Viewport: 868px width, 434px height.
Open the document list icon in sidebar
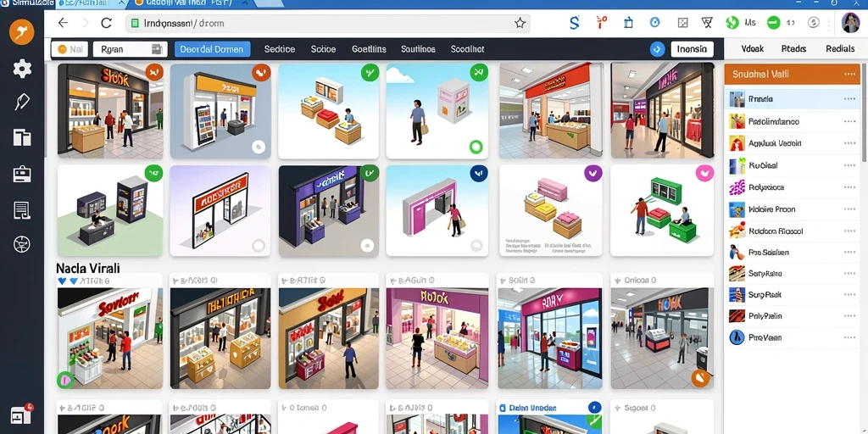(22, 210)
